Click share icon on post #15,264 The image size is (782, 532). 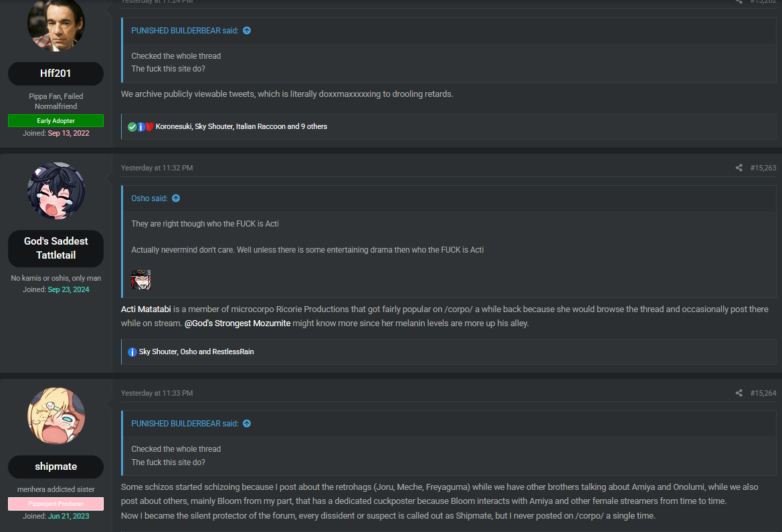click(x=739, y=393)
